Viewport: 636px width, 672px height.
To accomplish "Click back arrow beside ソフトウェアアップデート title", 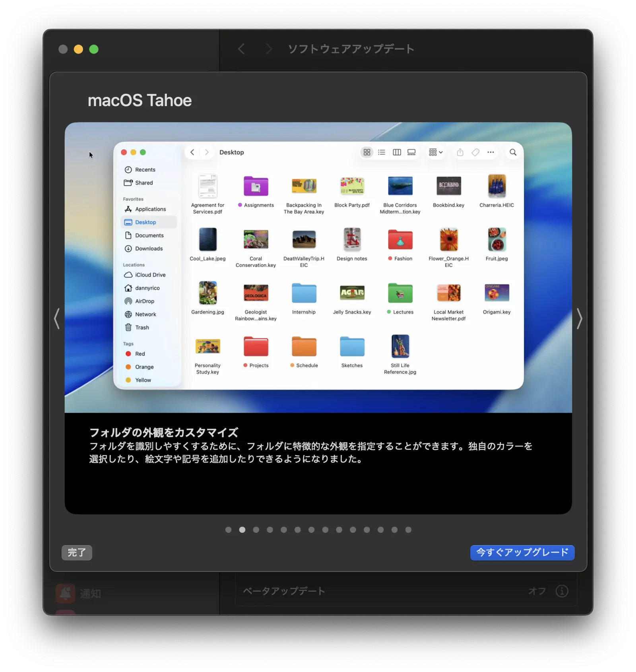I will pyautogui.click(x=241, y=49).
